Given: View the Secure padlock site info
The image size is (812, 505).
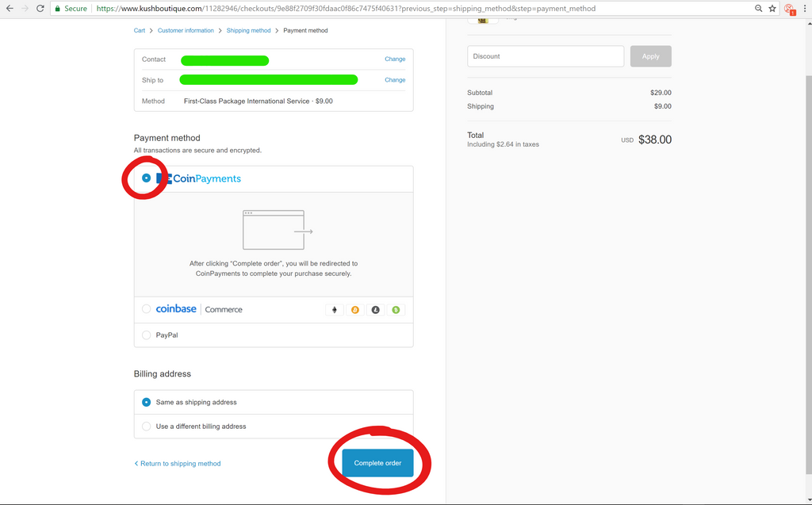Looking at the screenshot, I should click(x=71, y=8).
